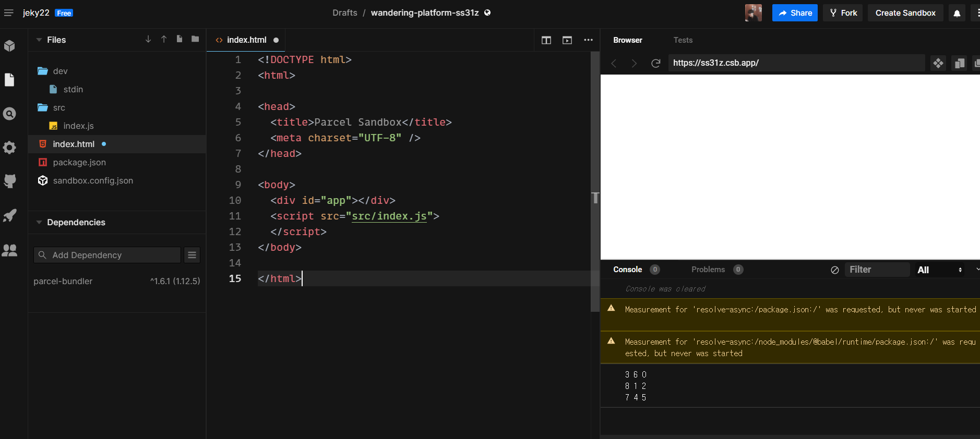Click sandbox privacy globe icon
The width and height of the screenshot is (980, 439).
[487, 13]
